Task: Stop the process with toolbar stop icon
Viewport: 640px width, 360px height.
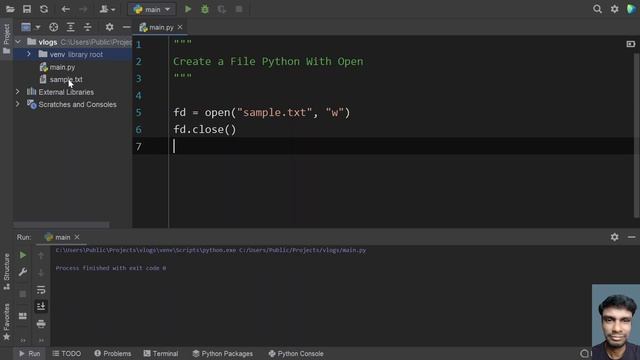Action: click(239, 9)
